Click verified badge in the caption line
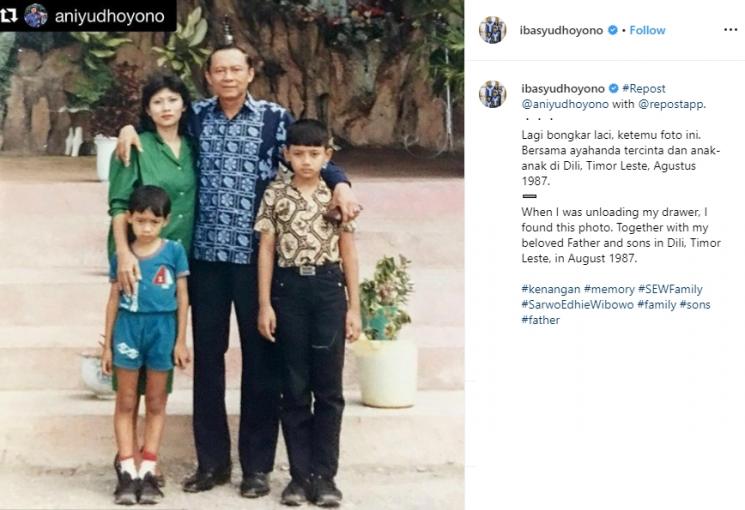 pyautogui.click(x=614, y=88)
